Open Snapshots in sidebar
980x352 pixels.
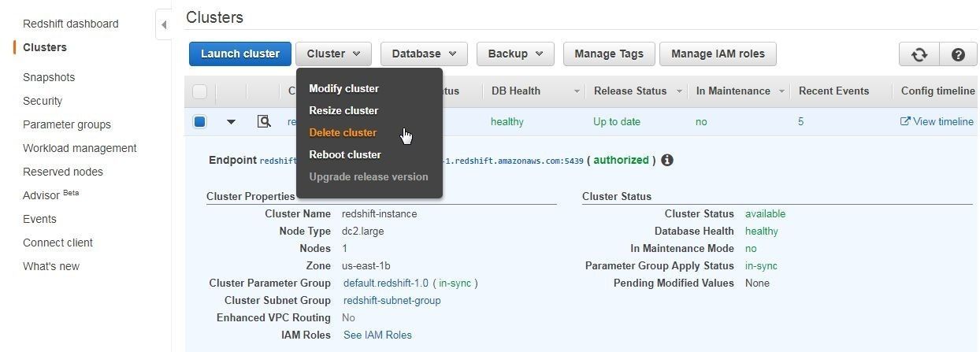tap(49, 77)
